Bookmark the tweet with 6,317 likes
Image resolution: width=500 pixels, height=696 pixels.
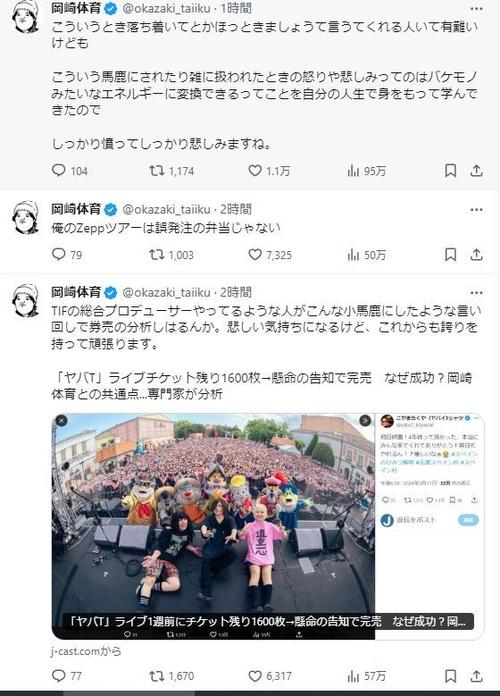pyautogui.click(x=450, y=676)
